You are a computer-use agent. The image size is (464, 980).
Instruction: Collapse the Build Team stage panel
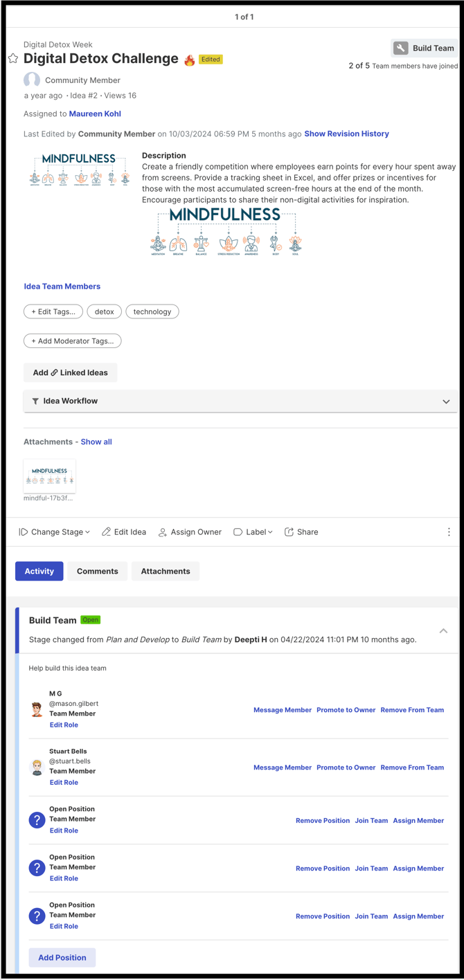[x=443, y=631]
